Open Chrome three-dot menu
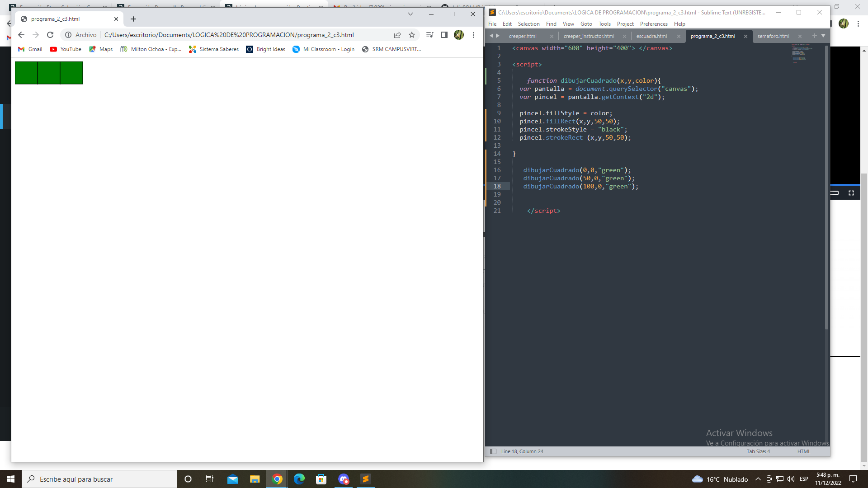 pos(473,35)
